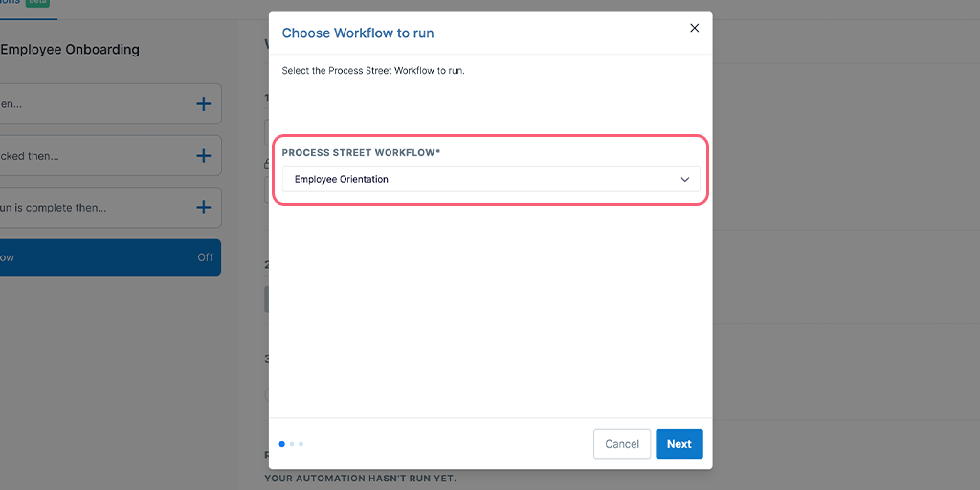Screen dimensions: 980x490
Task: Switch to the Automations tab at top left
Action: [x=10, y=3]
